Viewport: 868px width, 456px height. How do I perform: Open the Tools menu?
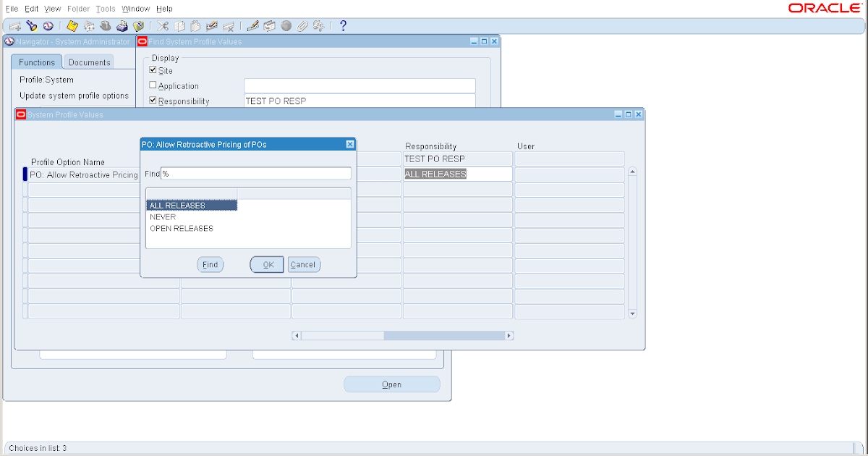[105, 9]
